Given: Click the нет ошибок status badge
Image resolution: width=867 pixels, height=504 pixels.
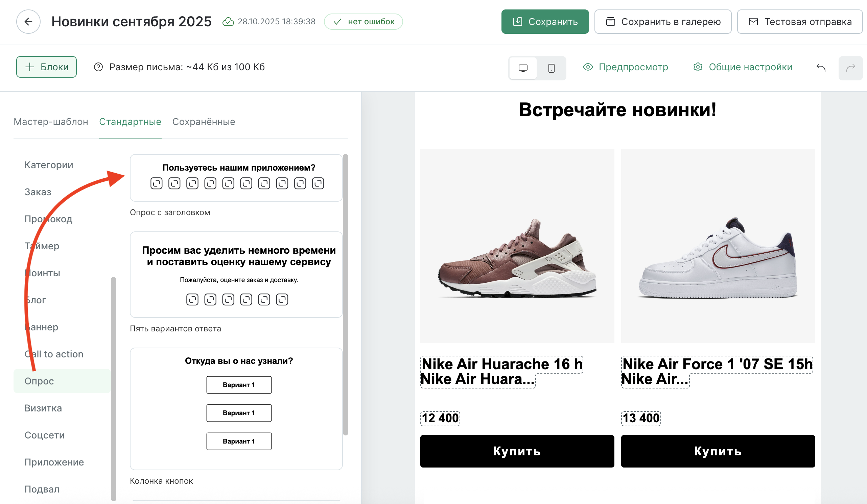Looking at the screenshot, I should 363,22.
